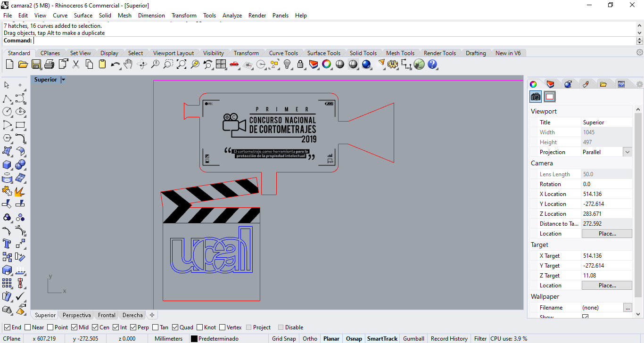Click the Predeterminado layer black color swatch
Screen dimensions: 644x343
point(194,339)
